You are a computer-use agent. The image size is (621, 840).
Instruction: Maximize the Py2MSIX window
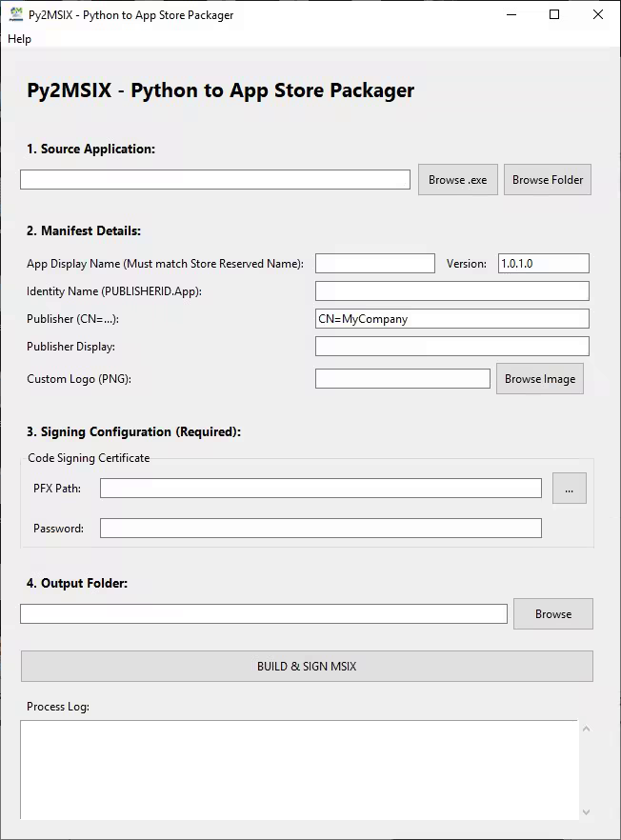click(x=554, y=14)
